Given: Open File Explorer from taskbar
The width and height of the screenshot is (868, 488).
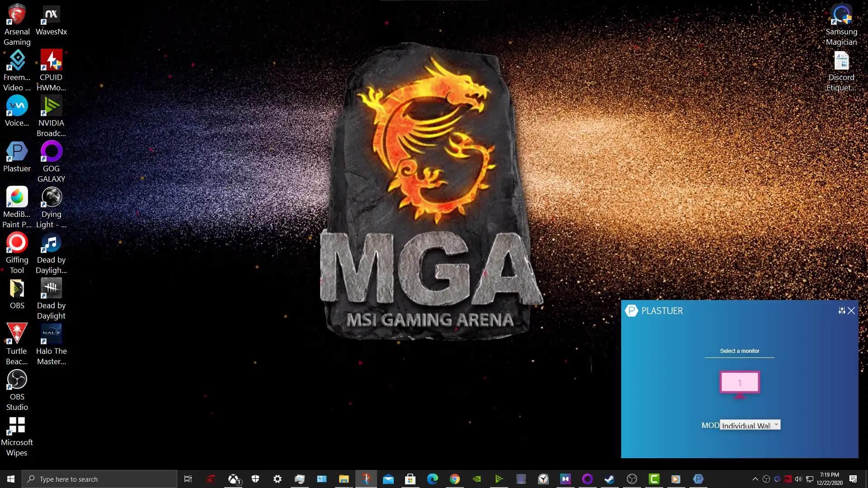Looking at the screenshot, I should tap(344, 479).
